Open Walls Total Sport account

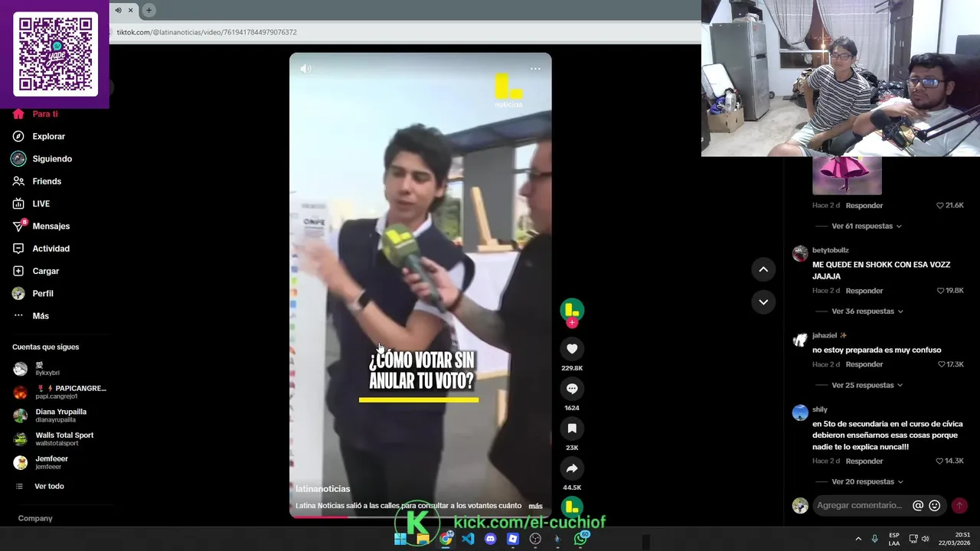click(54, 439)
